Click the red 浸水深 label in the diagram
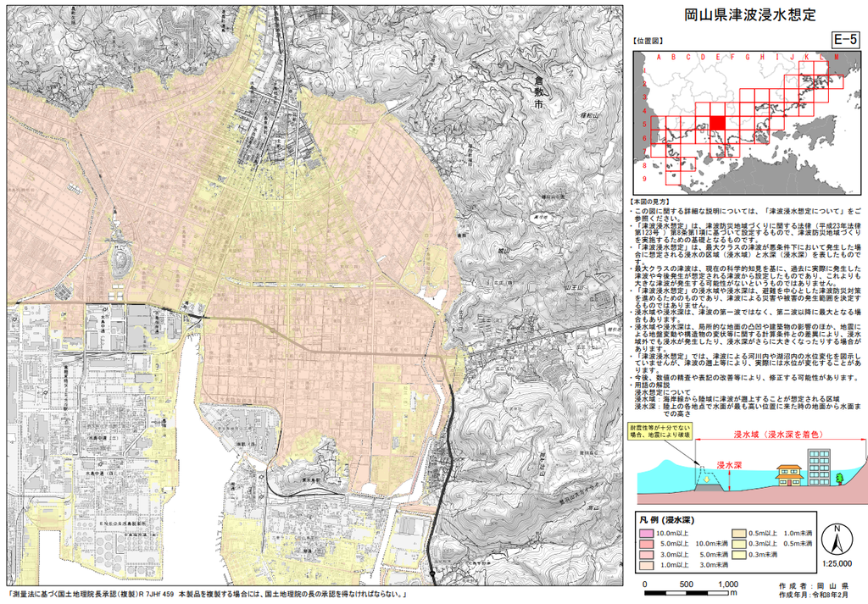 click(729, 466)
